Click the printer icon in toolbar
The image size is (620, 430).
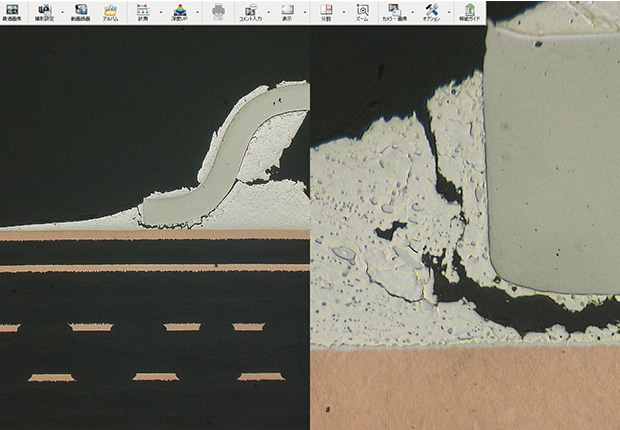click(x=219, y=12)
